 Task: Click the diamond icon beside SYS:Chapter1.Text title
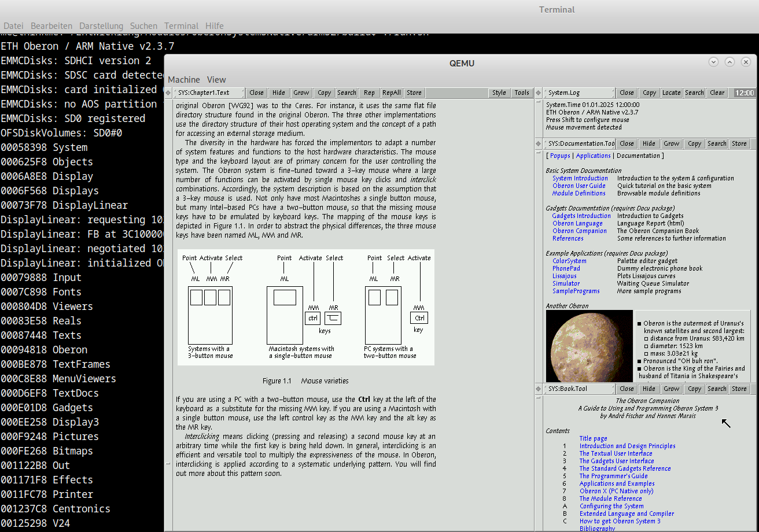pos(168,92)
